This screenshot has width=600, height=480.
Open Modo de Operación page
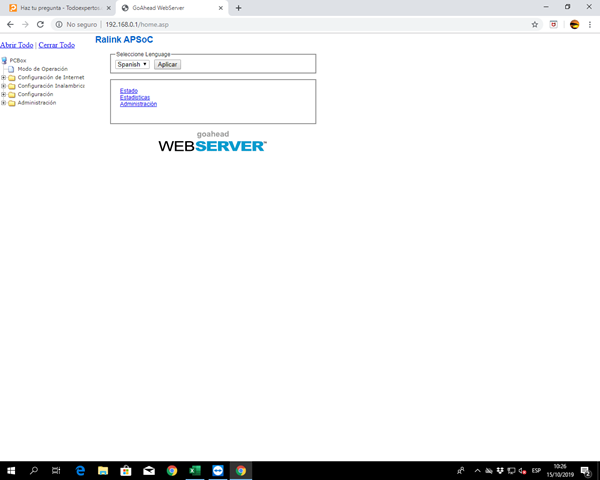coord(42,69)
